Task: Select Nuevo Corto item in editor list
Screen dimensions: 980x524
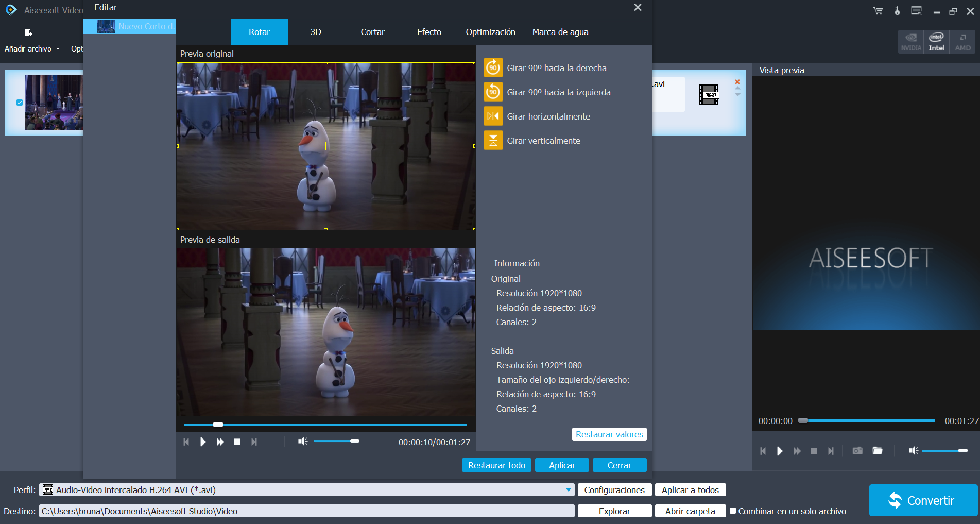Action: pyautogui.click(x=130, y=26)
